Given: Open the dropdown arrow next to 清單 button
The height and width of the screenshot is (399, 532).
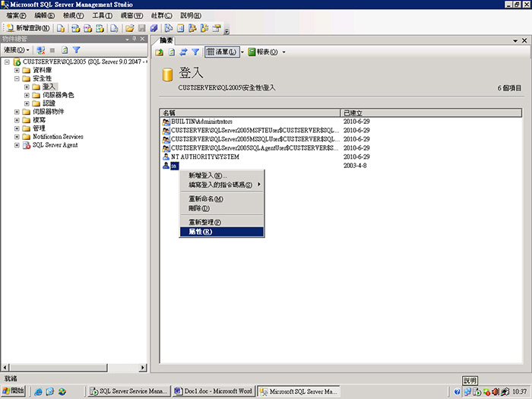Looking at the screenshot, I should tap(242, 52).
